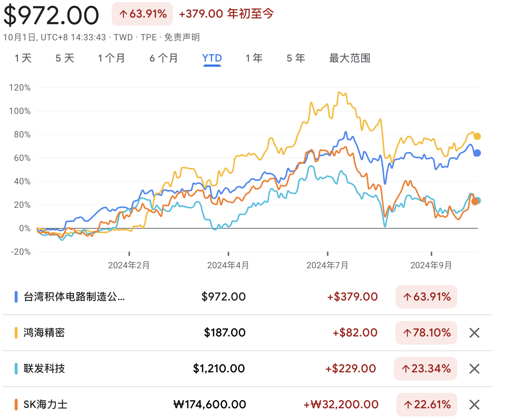Screen dimensions: 510x420
Task: Click the orange SK海力士 color bar
Action: pos(16,405)
